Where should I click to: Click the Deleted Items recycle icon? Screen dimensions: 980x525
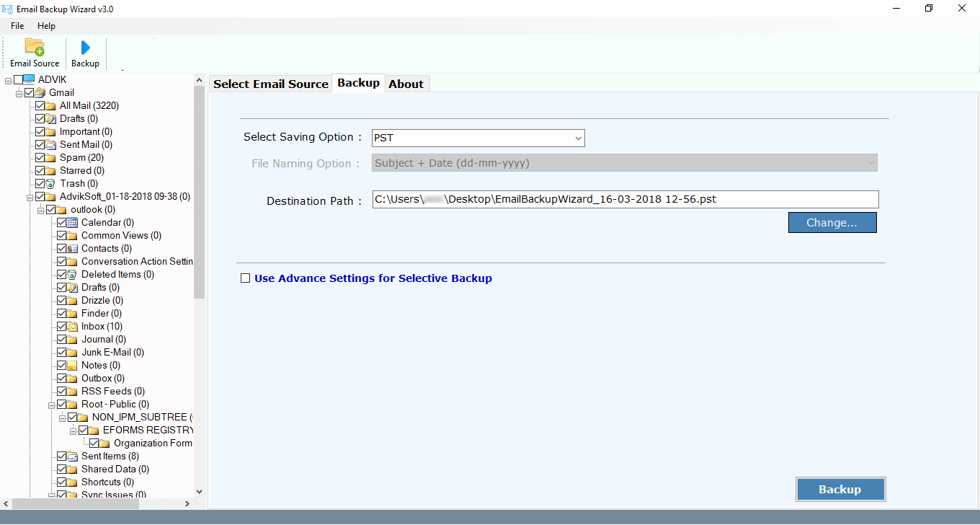[72, 274]
